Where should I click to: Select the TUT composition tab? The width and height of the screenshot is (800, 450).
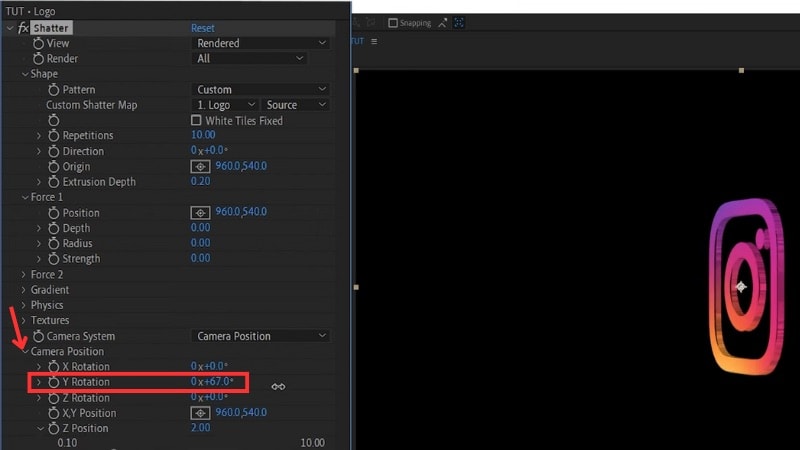click(358, 41)
